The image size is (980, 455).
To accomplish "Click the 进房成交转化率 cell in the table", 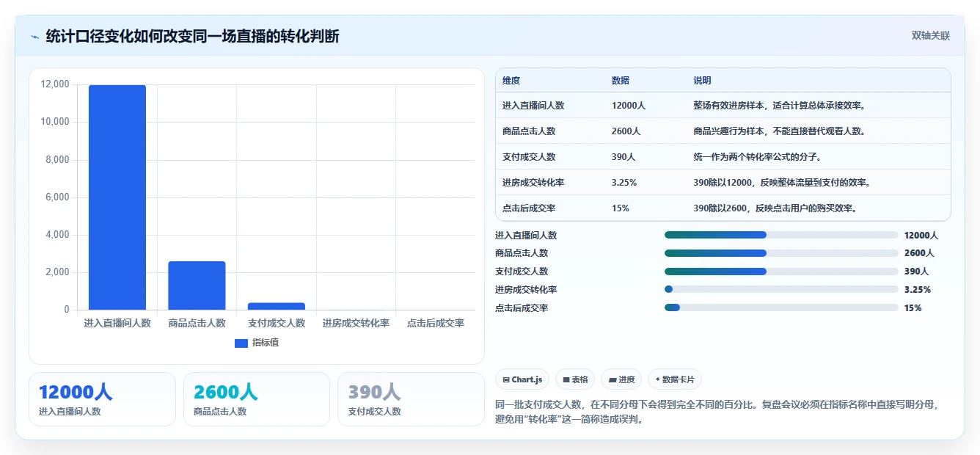I will pos(533,183).
